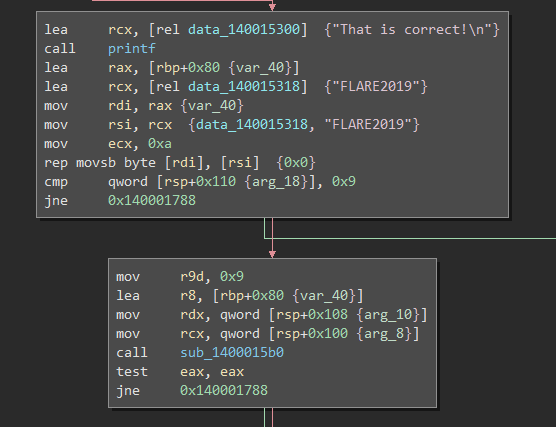Click data_140015318 in the mov rsi annotation
Image resolution: width=556 pixels, height=427 pixels.
252,124
